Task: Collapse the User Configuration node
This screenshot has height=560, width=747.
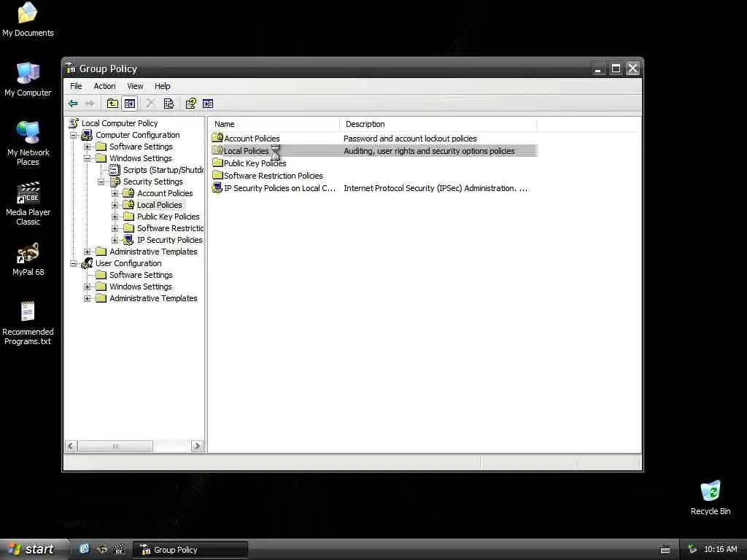Action: tap(74, 263)
